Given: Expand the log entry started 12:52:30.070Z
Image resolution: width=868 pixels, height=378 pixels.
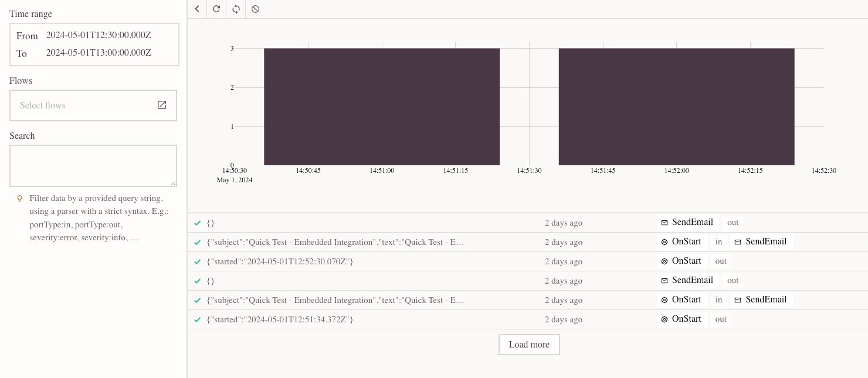Looking at the screenshot, I should tap(280, 261).
